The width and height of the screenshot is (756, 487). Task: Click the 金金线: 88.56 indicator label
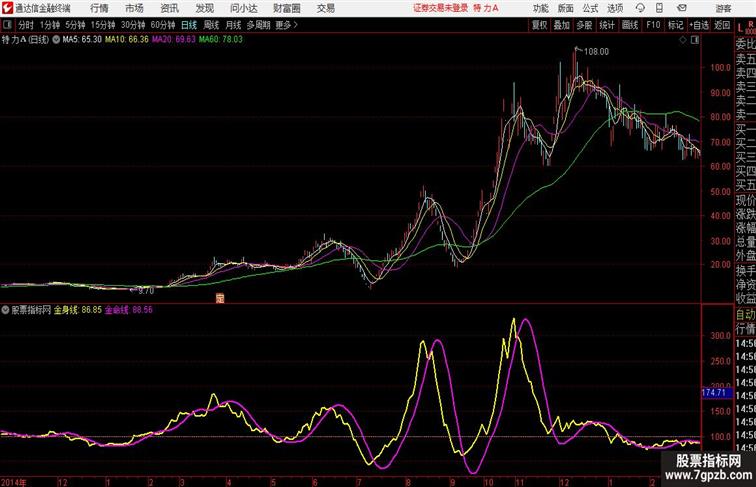point(129,310)
